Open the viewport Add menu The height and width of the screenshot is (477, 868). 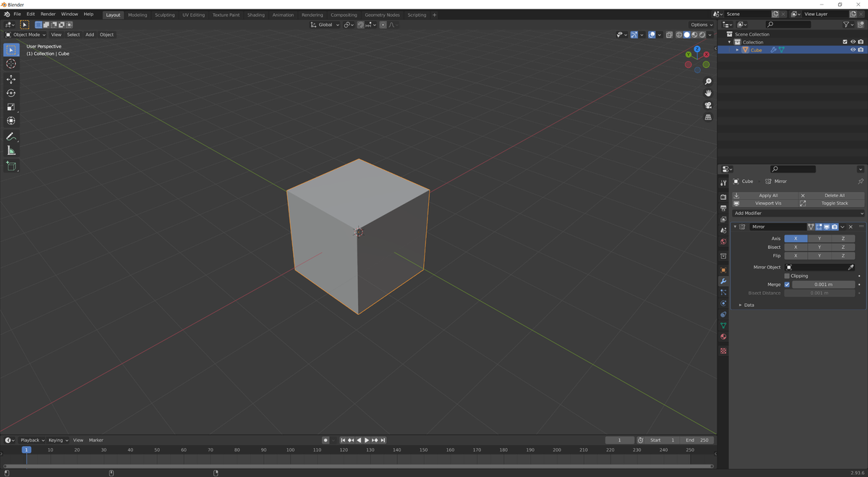90,35
